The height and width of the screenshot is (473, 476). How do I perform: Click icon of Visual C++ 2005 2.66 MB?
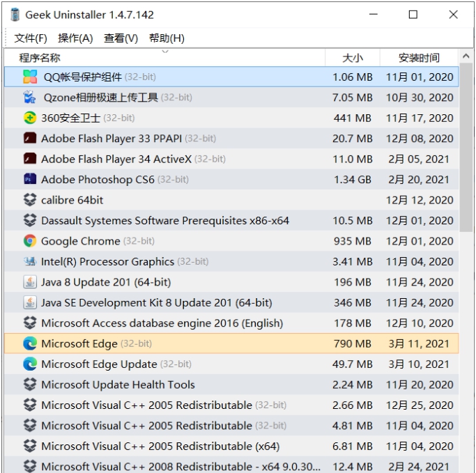pyautogui.click(x=30, y=405)
